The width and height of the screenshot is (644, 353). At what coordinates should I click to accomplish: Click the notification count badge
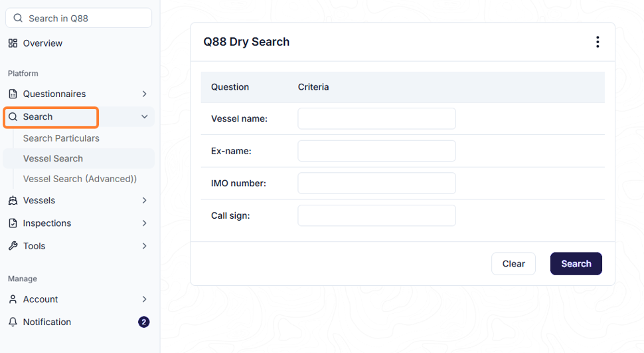[144, 322]
